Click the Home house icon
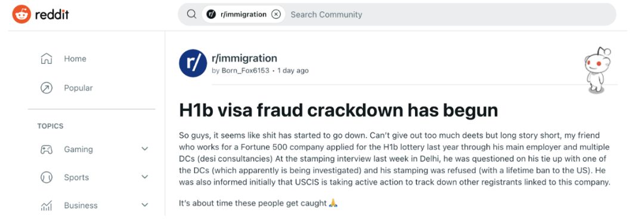Screen dimensions: 644x219 pyautogui.click(x=47, y=58)
